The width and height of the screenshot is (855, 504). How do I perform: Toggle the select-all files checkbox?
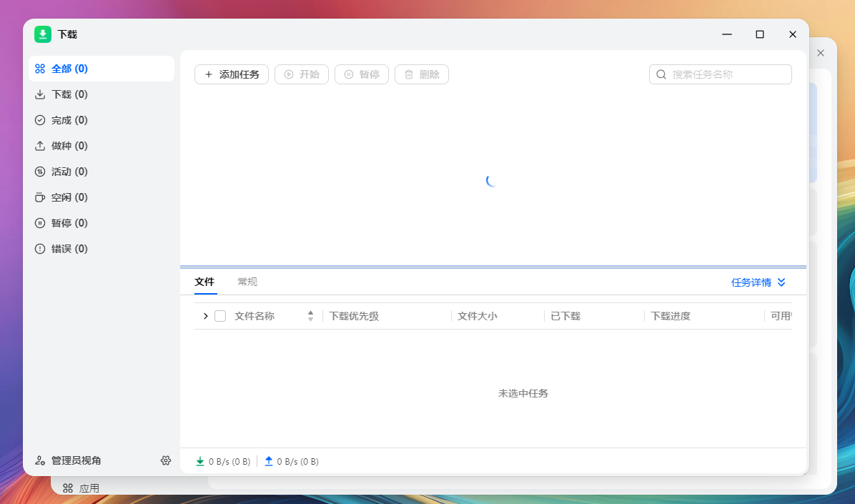click(220, 316)
